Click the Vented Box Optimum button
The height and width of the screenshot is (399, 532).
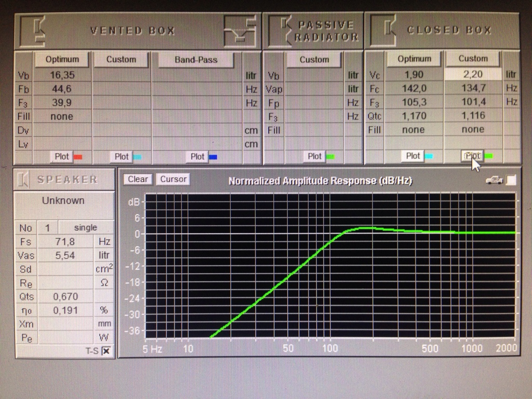62,59
